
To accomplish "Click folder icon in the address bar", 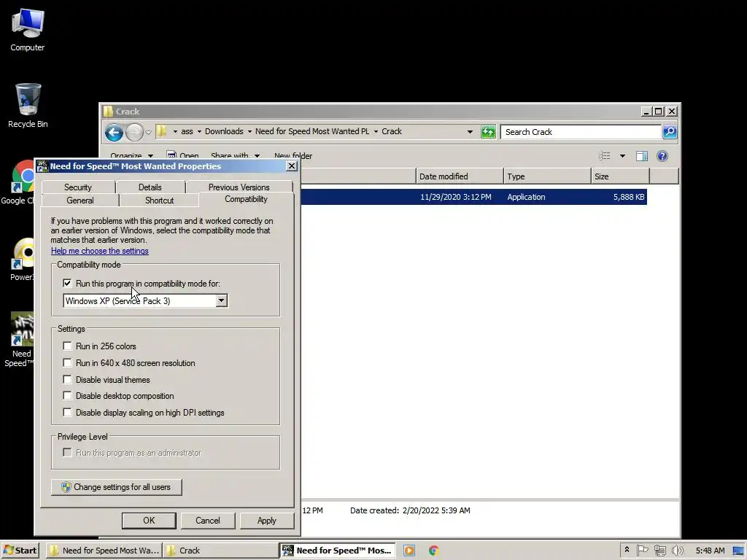I will pyautogui.click(x=162, y=131).
